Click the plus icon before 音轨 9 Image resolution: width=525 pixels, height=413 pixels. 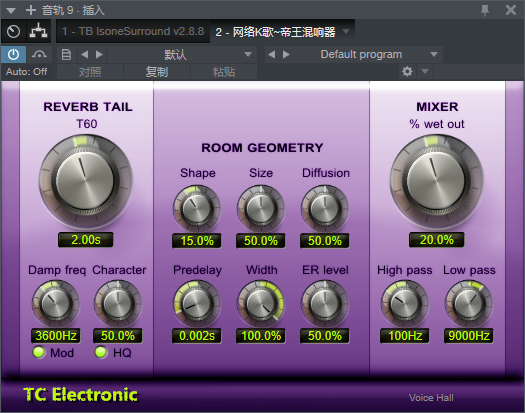pos(30,10)
